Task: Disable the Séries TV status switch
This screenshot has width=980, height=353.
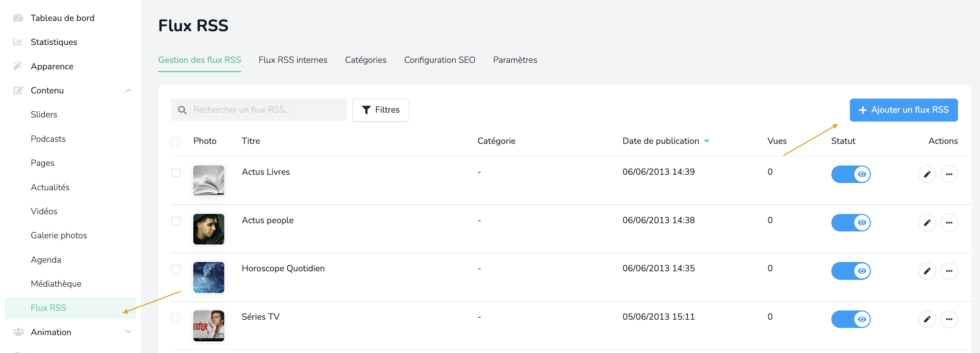Action: pyautogui.click(x=850, y=319)
